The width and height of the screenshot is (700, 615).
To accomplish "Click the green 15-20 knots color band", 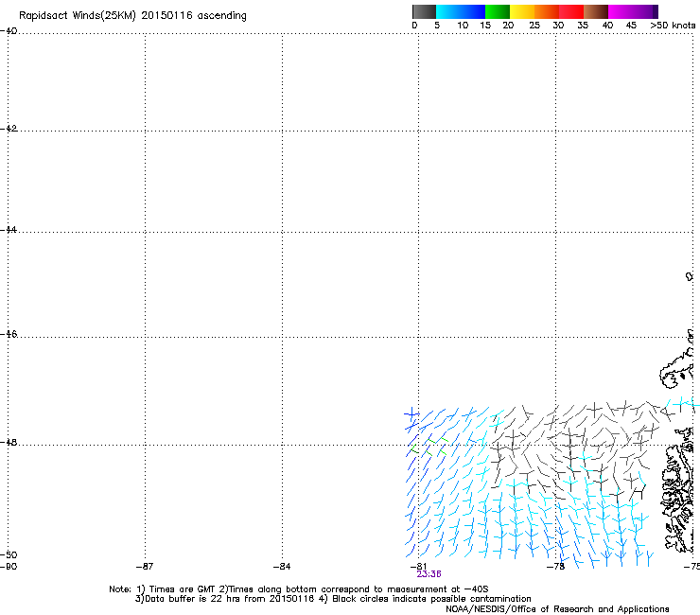I will coord(498,11).
